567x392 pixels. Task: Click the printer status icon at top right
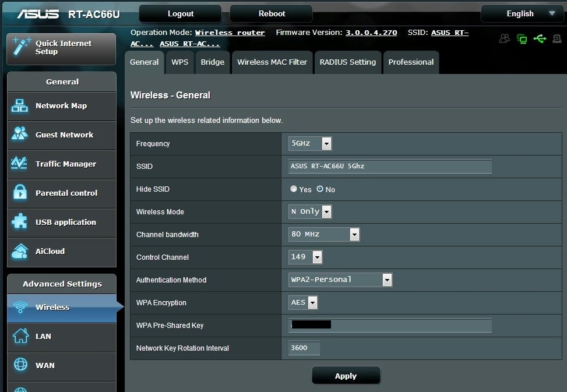(557, 38)
